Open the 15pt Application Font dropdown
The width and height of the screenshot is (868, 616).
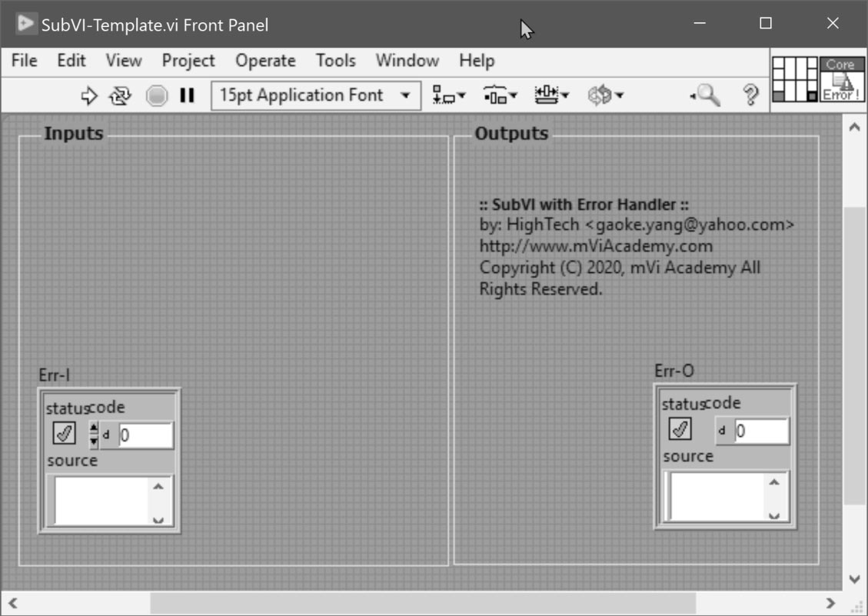(316, 95)
